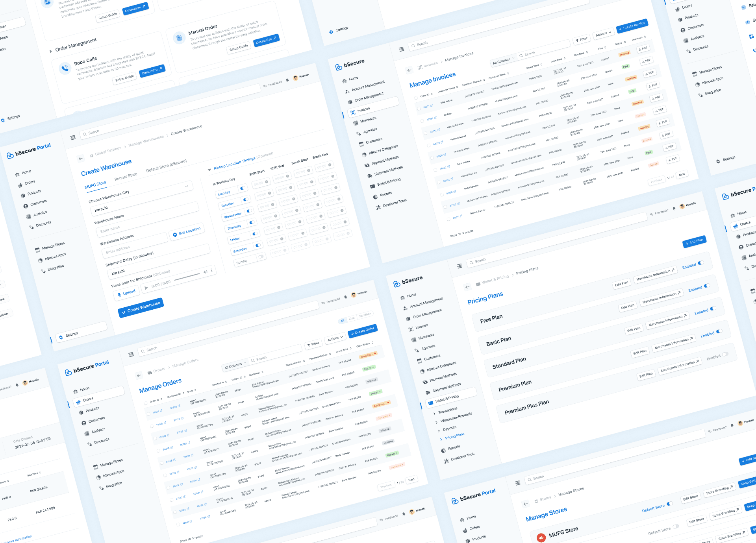Toggle the Free Plan Enabled switch
756x543 pixels.
coord(701,263)
